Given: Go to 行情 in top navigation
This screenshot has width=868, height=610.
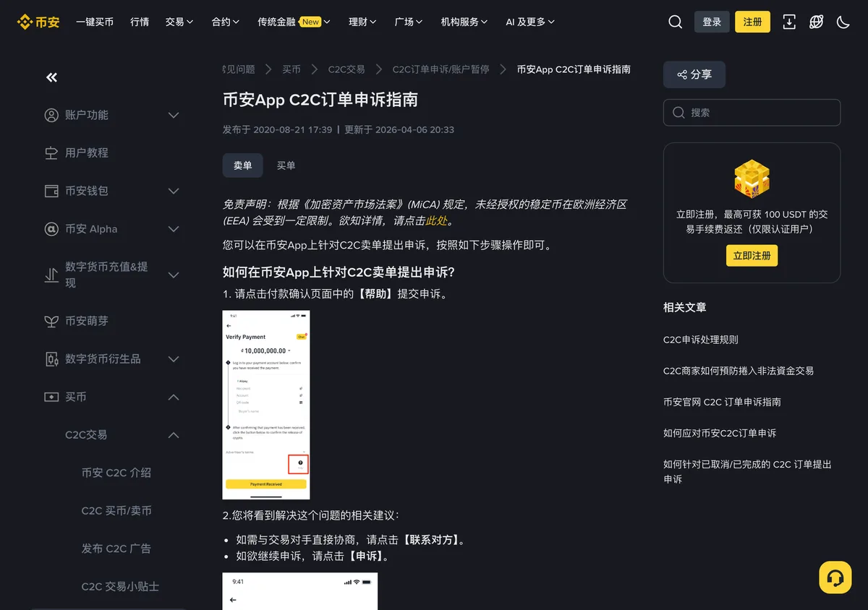Looking at the screenshot, I should [x=140, y=22].
